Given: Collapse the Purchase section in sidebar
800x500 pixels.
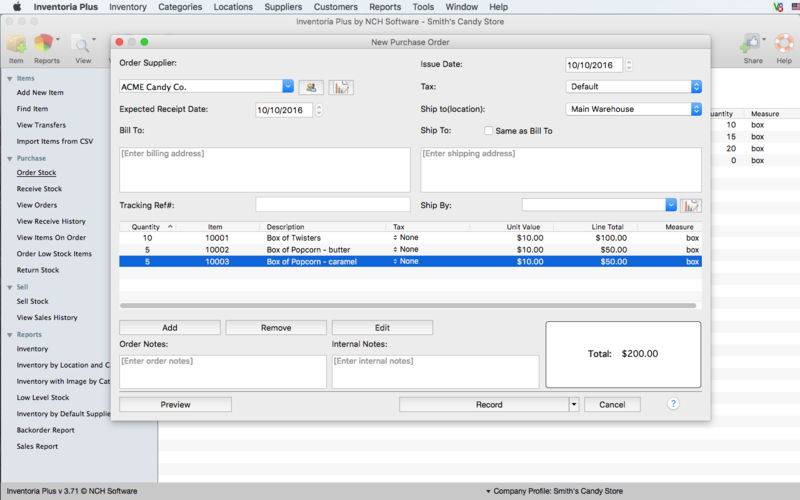Looking at the screenshot, I should [10, 159].
